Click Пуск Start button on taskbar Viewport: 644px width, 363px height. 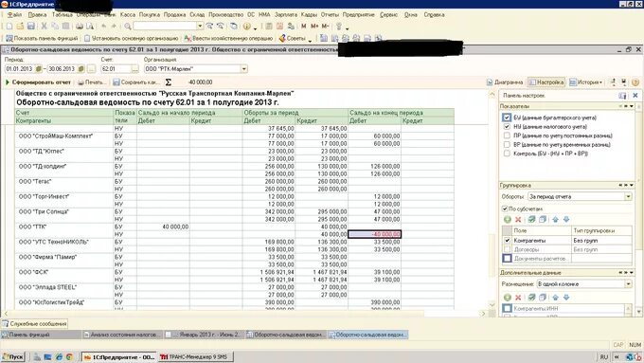(13, 356)
